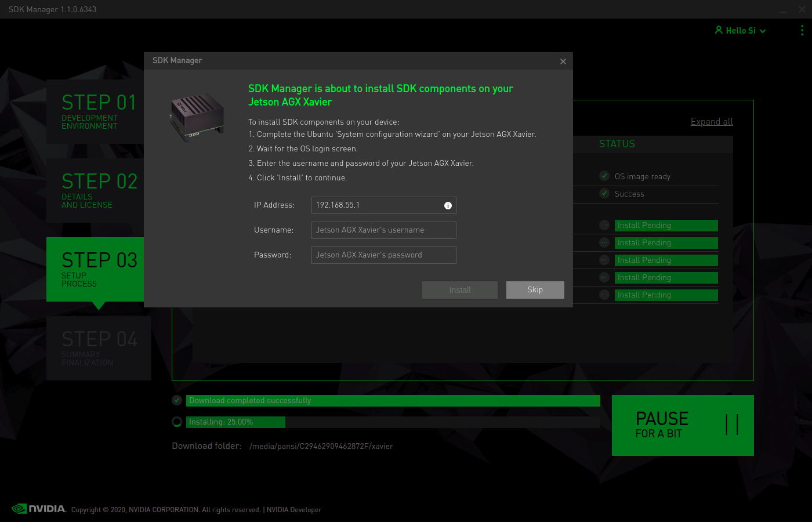Click the Success status checkmark icon

(x=604, y=193)
